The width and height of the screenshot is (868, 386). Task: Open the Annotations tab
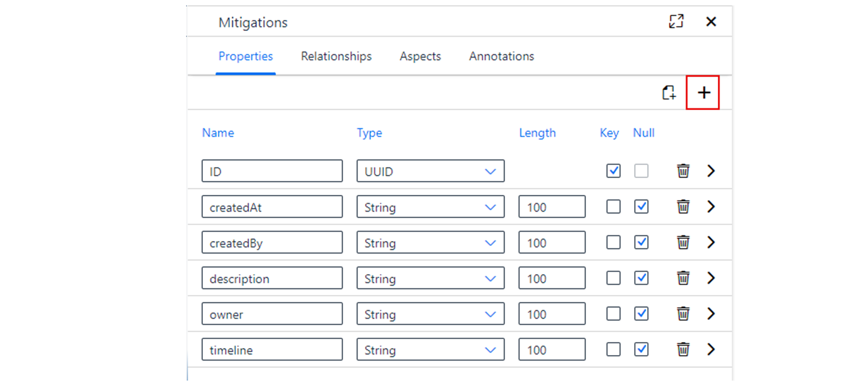(x=501, y=56)
